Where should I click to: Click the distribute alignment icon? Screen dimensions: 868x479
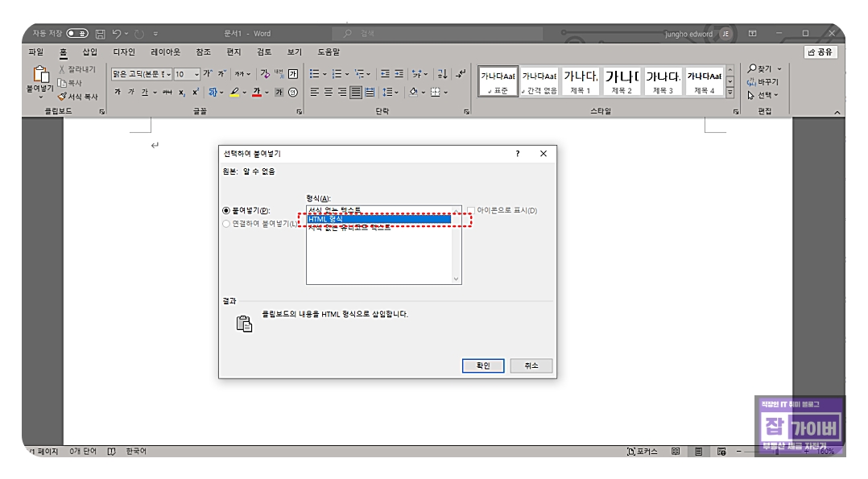coord(370,92)
